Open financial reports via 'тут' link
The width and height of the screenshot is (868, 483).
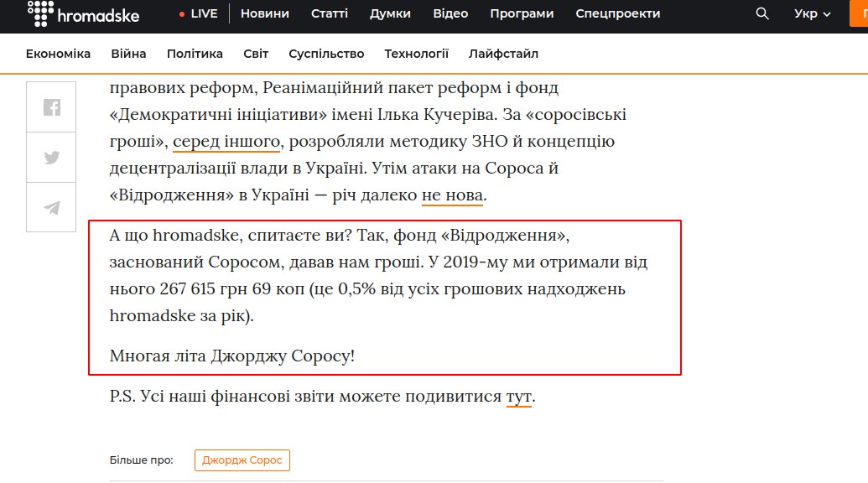[518, 397]
